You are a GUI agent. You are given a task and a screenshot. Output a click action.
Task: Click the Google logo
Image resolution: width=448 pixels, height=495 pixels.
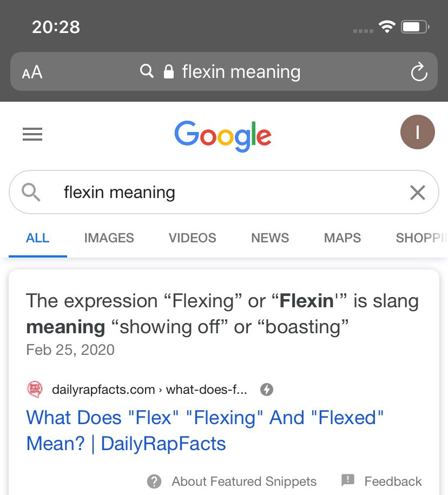click(223, 136)
